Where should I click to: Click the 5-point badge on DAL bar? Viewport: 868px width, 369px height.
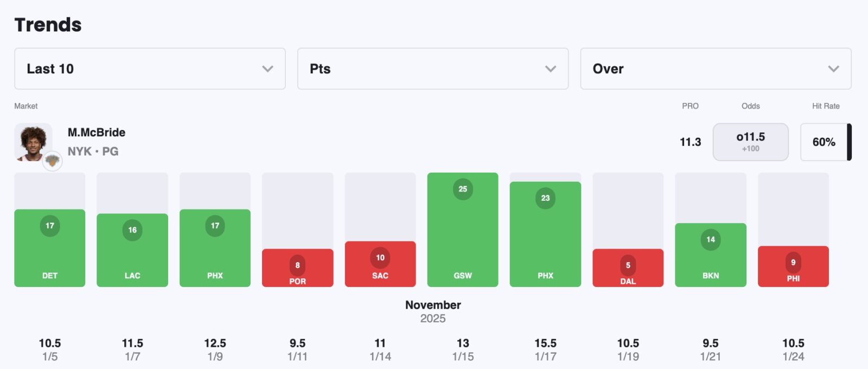628,265
